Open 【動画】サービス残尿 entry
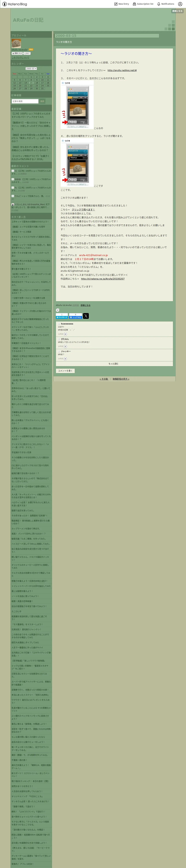 tap(21, 232)
